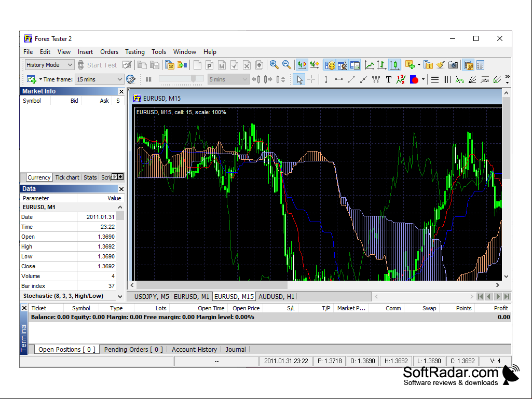Select the Text label tool
The height and width of the screenshot is (399, 532).
pos(388,79)
